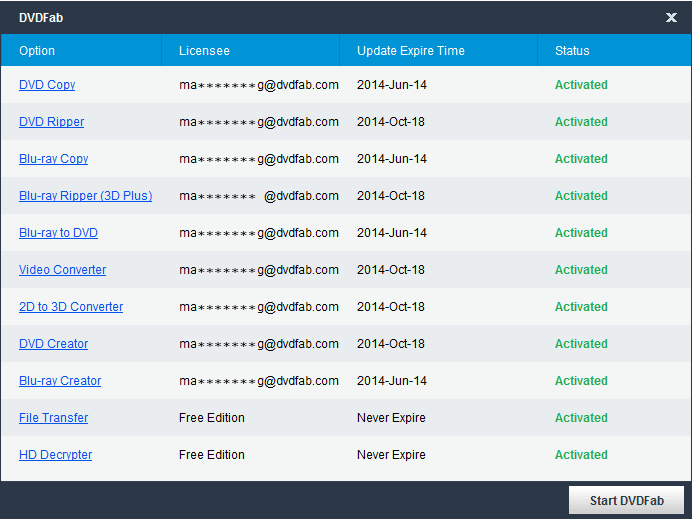This screenshot has height=520, width=692.
Task: Select the DVD Copy expire date 2014-Jun-14
Action: pos(392,85)
